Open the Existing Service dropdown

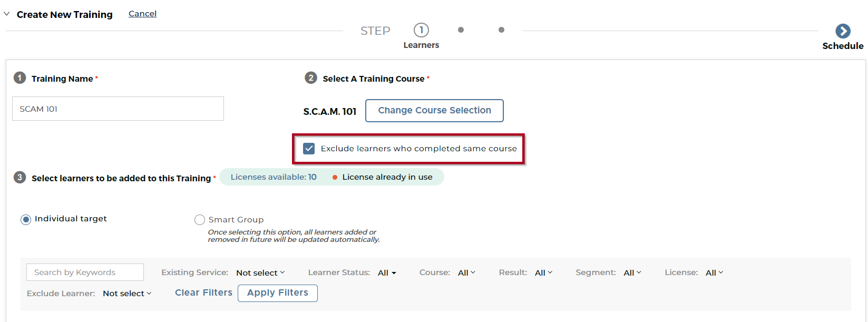[x=260, y=273]
